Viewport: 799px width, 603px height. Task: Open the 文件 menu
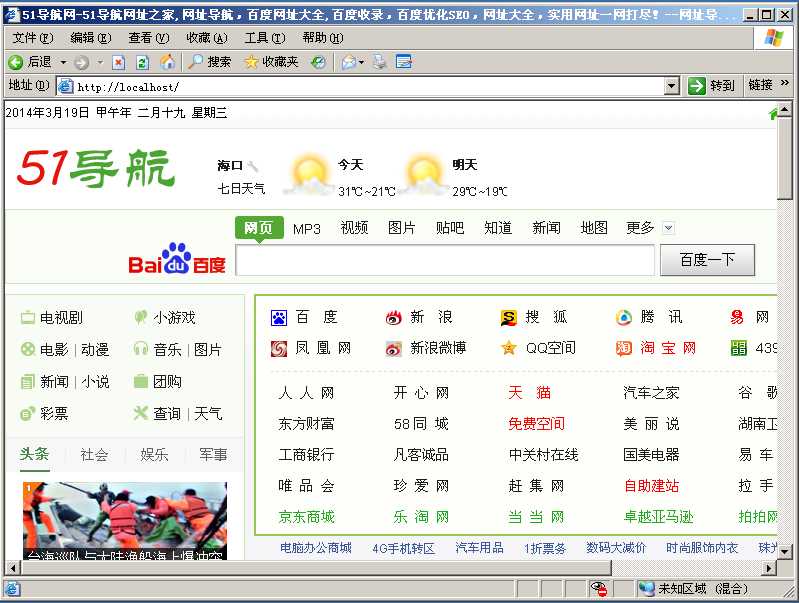coord(33,38)
